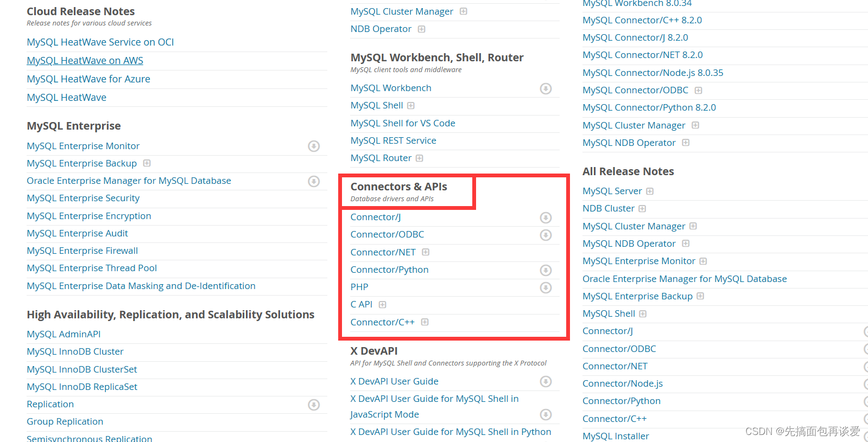Open C API link
868x442 pixels.
362,304
